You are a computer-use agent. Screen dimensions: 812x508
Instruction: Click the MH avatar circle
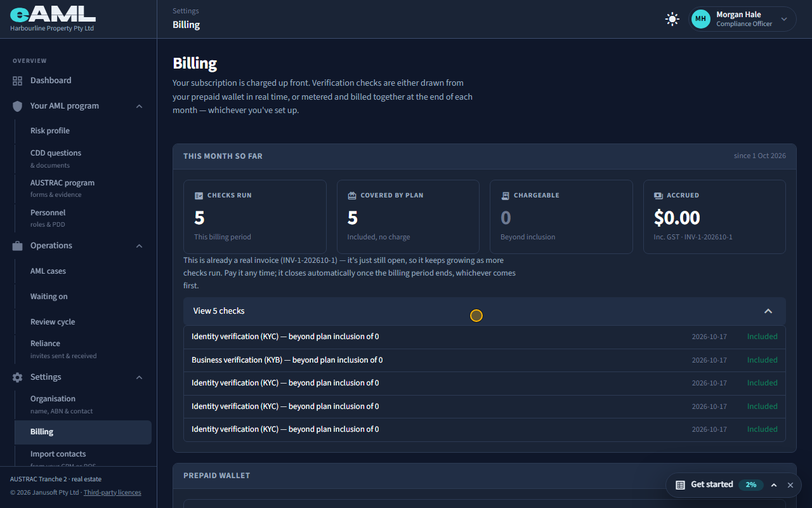pos(701,19)
